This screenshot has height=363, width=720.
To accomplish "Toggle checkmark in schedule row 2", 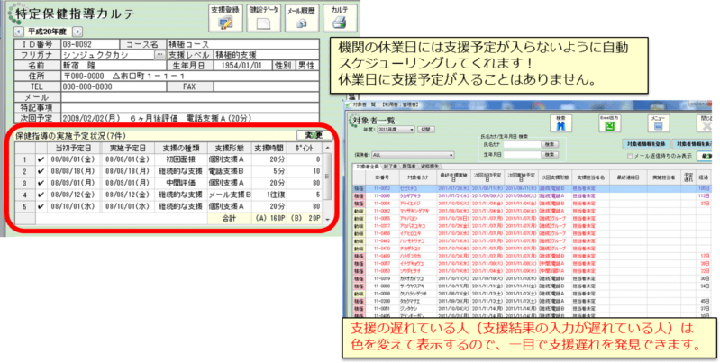I will tap(41, 171).
